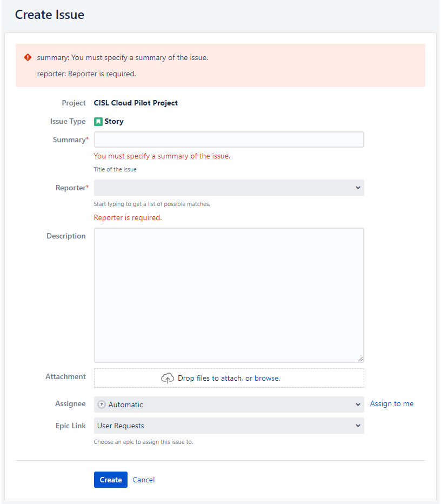Click the Cancel link
This screenshot has width=441, height=504.
point(144,480)
